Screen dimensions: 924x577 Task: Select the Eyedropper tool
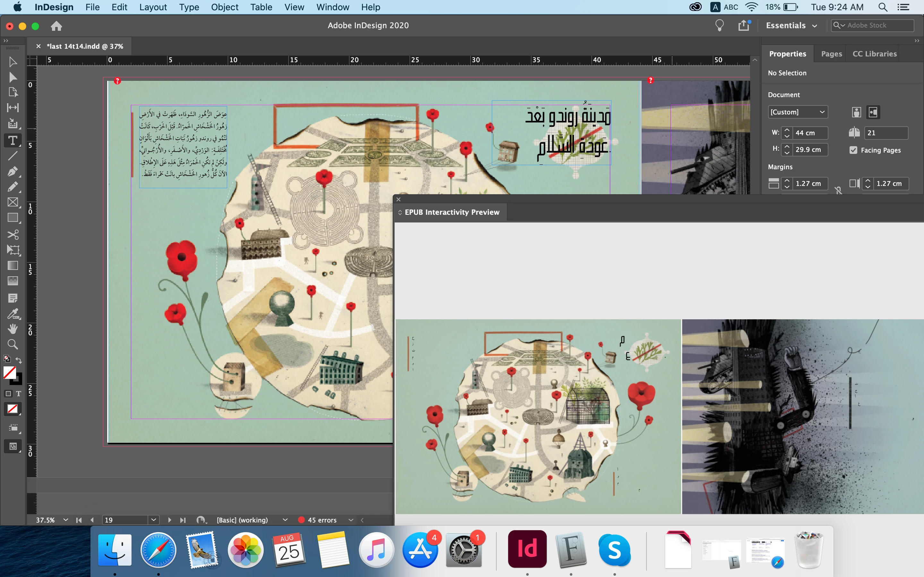[13, 314]
